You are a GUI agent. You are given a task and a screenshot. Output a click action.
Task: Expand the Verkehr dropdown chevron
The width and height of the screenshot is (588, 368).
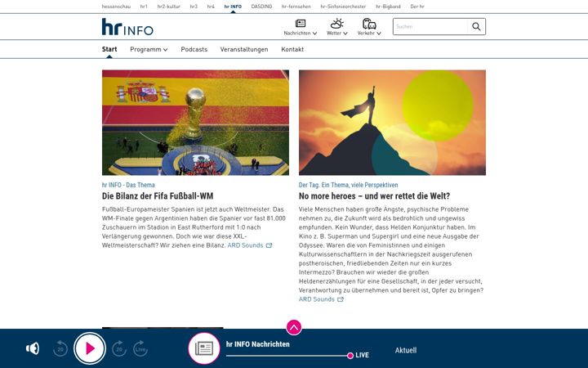point(379,34)
